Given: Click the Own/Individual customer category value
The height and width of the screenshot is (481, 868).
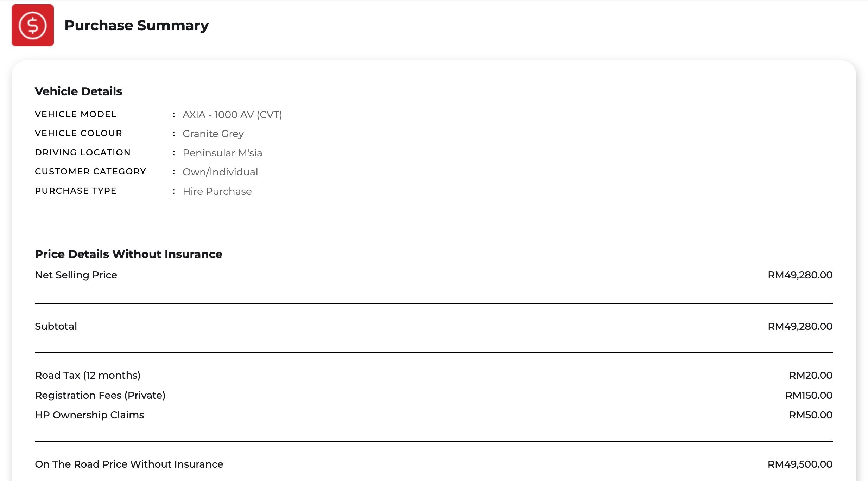Looking at the screenshot, I should (220, 172).
